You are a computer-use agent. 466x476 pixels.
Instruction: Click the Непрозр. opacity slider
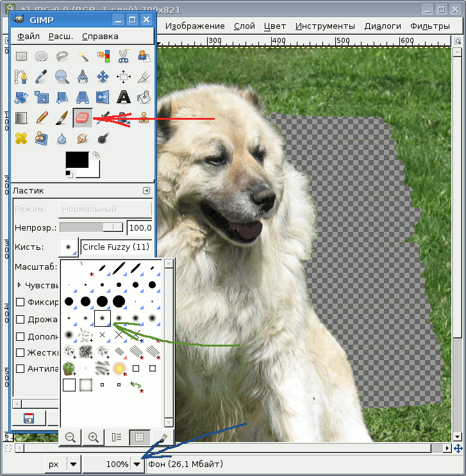coord(92,227)
